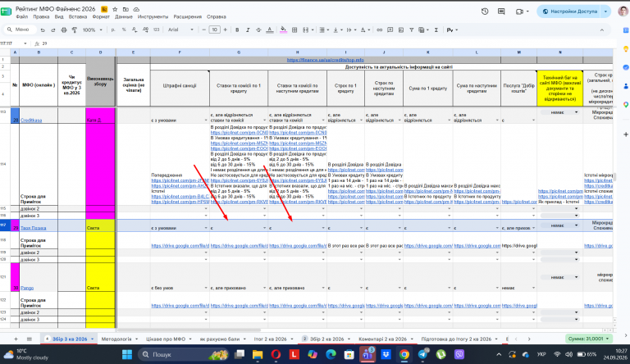The height and width of the screenshot is (364, 630).
Task: Open version history
Action: [485, 11]
